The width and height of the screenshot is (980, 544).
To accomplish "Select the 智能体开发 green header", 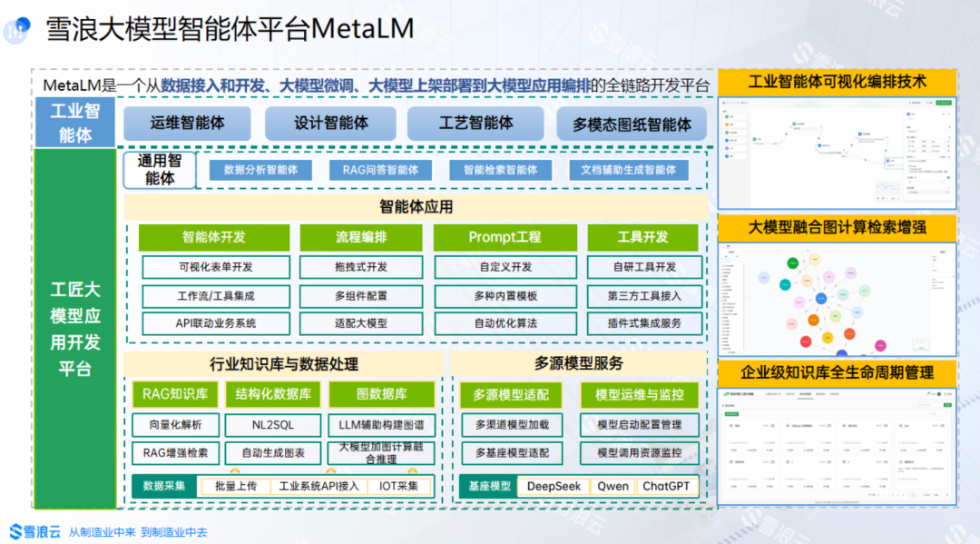I will click(x=214, y=237).
